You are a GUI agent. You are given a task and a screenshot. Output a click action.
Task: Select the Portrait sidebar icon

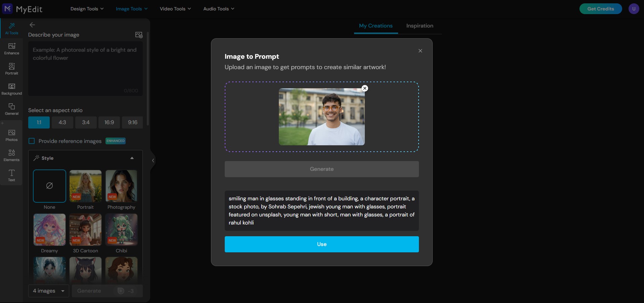pyautogui.click(x=11, y=69)
